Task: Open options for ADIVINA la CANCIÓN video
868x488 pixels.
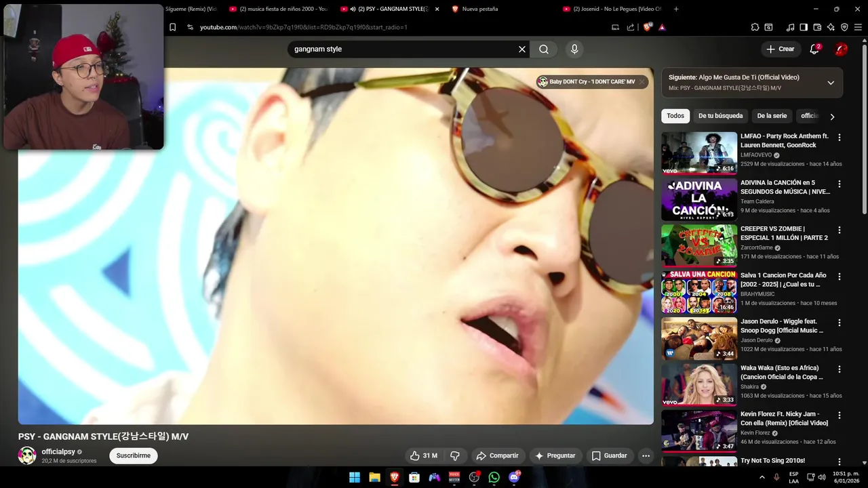Action: pos(840,184)
